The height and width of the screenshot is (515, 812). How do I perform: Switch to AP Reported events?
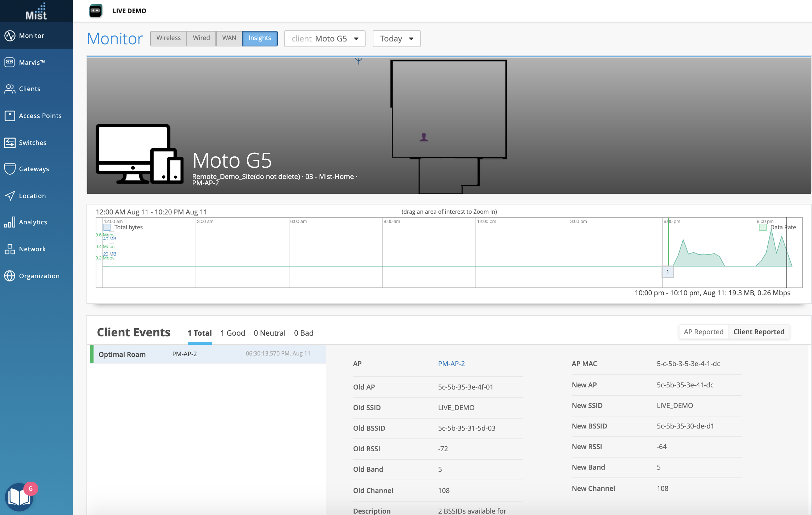(703, 332)
